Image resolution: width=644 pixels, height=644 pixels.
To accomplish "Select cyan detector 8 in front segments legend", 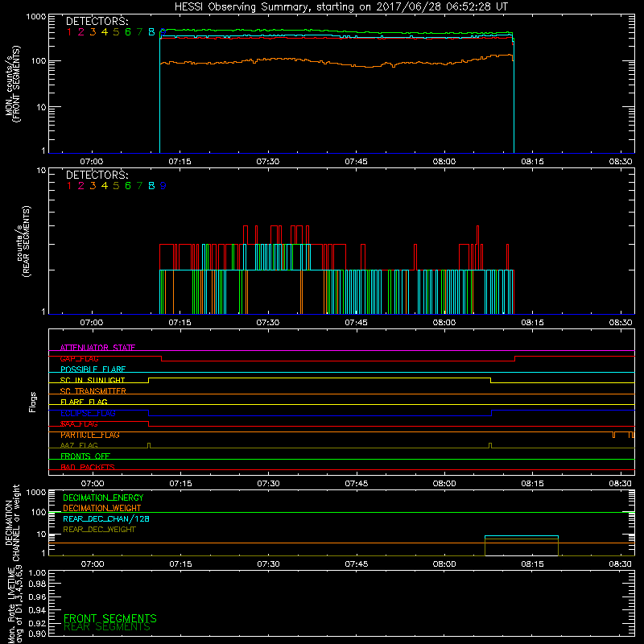I will (151, 31).
